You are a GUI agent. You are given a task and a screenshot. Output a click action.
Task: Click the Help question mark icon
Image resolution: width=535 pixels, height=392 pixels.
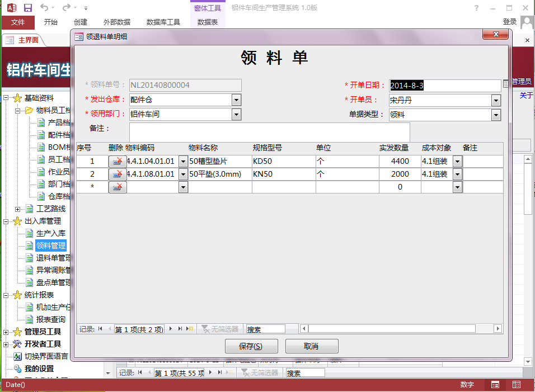tap(476, 8)
